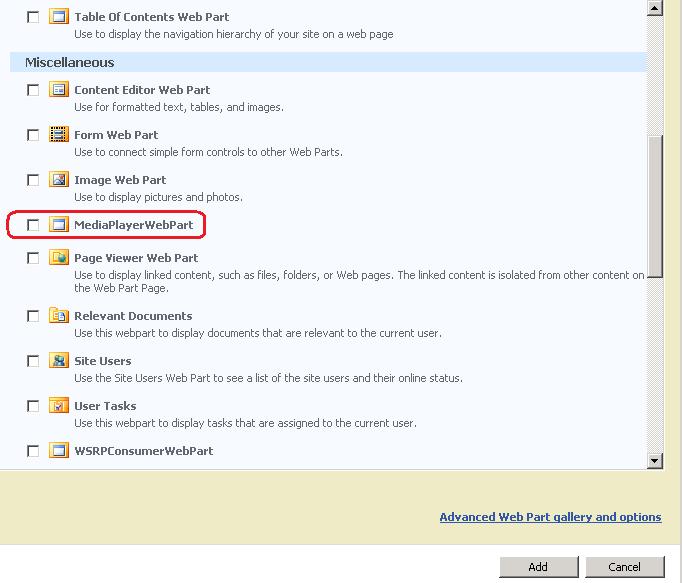
Task: Tick the Page Viewer Web Part checkbox
Action: coord(33,258)
